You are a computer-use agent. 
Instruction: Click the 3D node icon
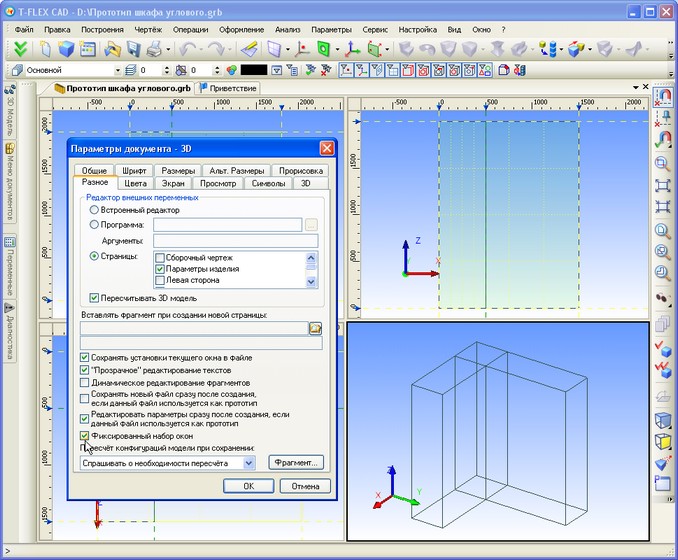coord(302,49)
